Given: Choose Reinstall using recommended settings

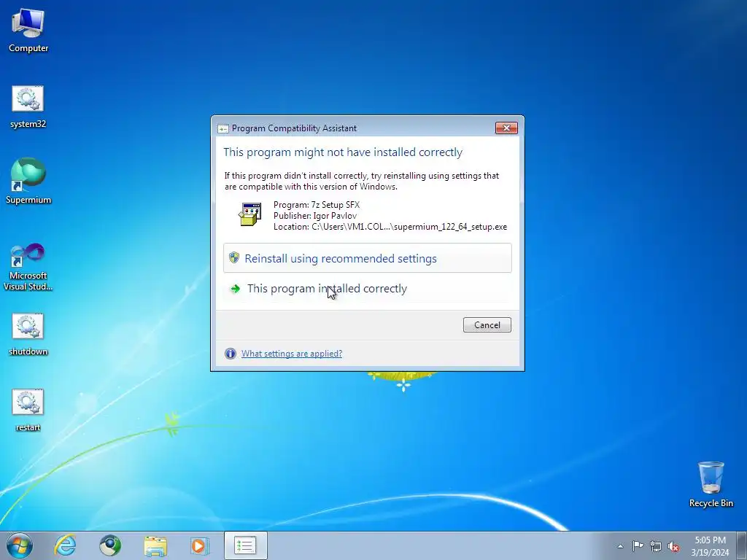Looking at the screenshot, I should (368, 258).
